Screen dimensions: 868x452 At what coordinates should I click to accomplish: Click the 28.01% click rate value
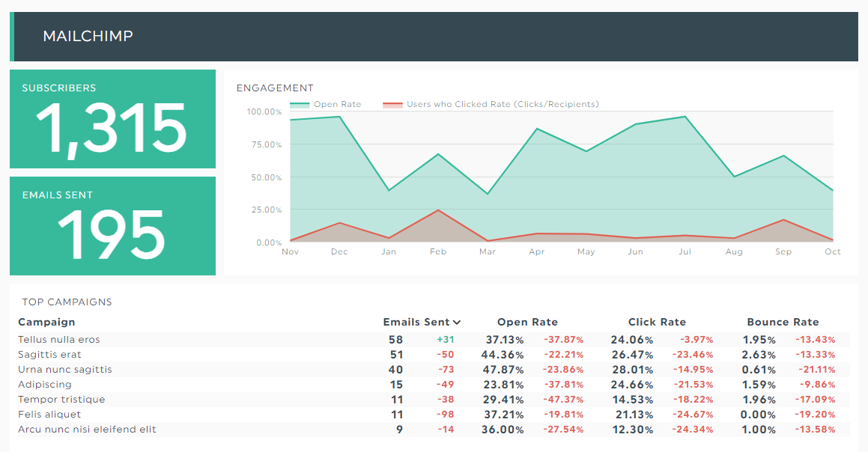click(x=632, y=370)
